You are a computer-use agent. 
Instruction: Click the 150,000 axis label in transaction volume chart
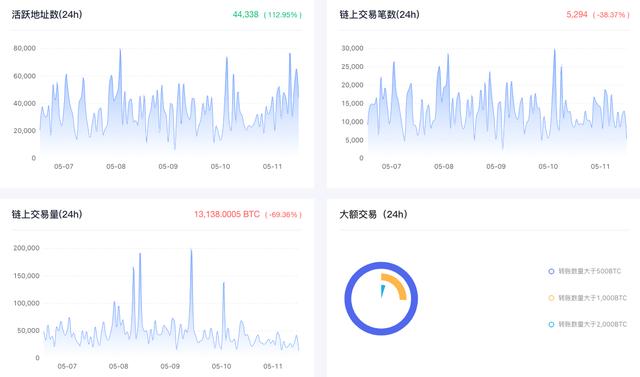[27, 276]
